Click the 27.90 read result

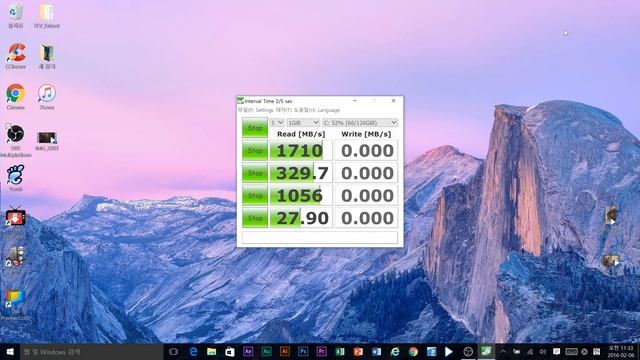(x=301, y=218)
